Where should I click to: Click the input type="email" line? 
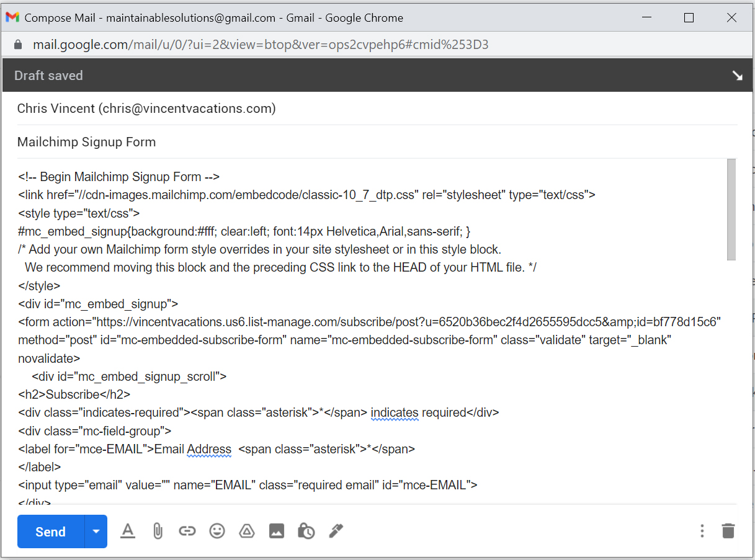(248, 485)
